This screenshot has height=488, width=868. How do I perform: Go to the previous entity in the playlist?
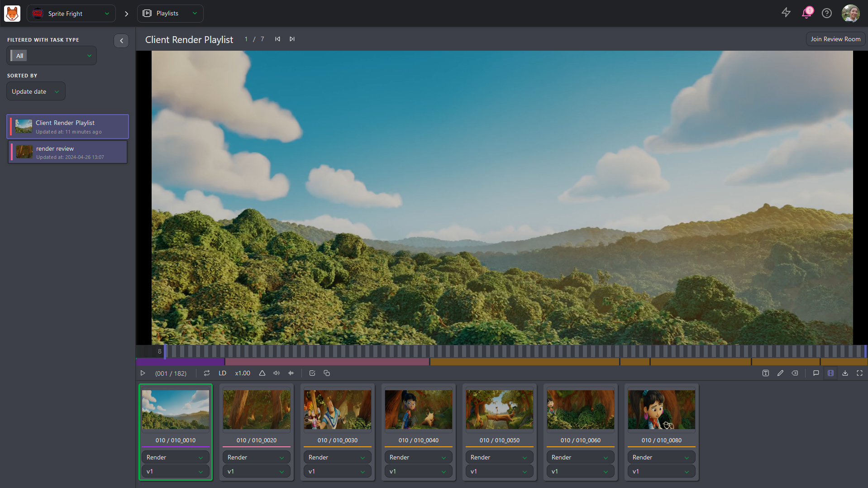tap(277, 39)
